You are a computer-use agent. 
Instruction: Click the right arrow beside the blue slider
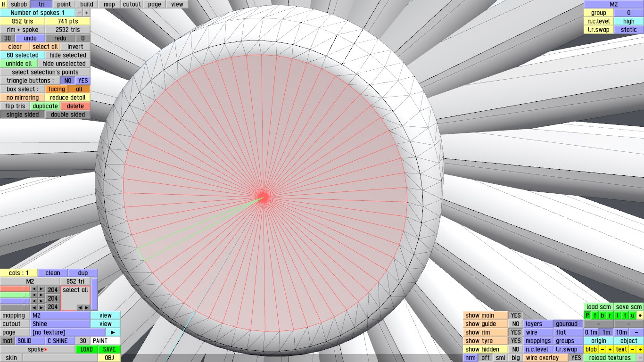[x=41, y=301]
